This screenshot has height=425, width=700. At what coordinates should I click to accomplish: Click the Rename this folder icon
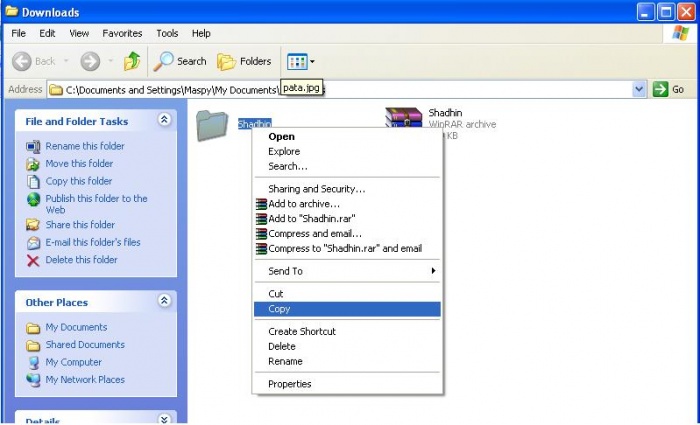pos(33,146)
